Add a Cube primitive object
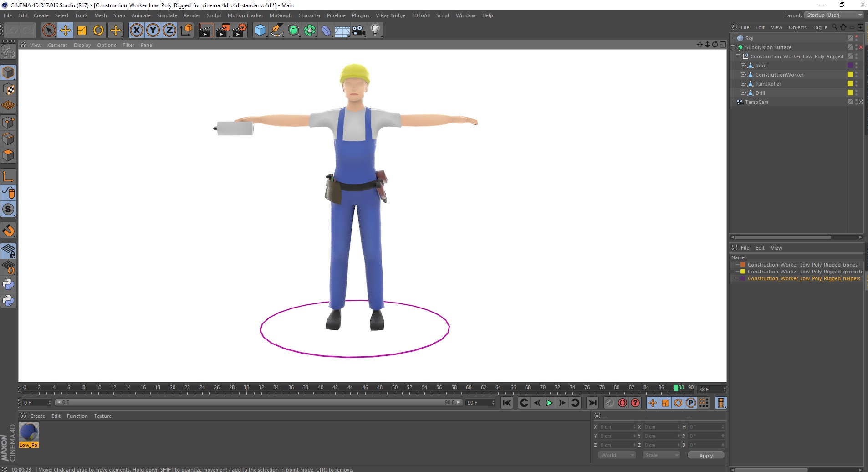The height and width of the screenshot is (472, 868). [x=260, y=31]
